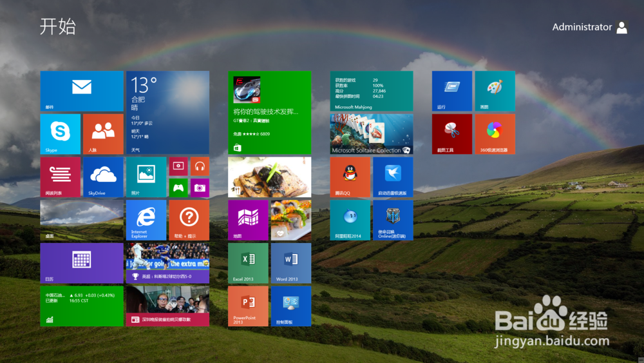Image resolution: width=644 pixels, height=363 pixels.
Task: Open the Photos (照片) tile
Action: click(146, 177)
